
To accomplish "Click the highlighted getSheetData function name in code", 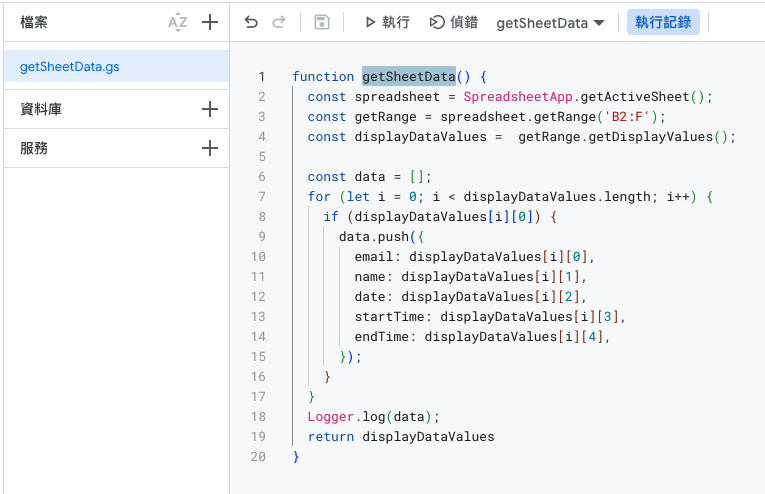I will 408,77.
